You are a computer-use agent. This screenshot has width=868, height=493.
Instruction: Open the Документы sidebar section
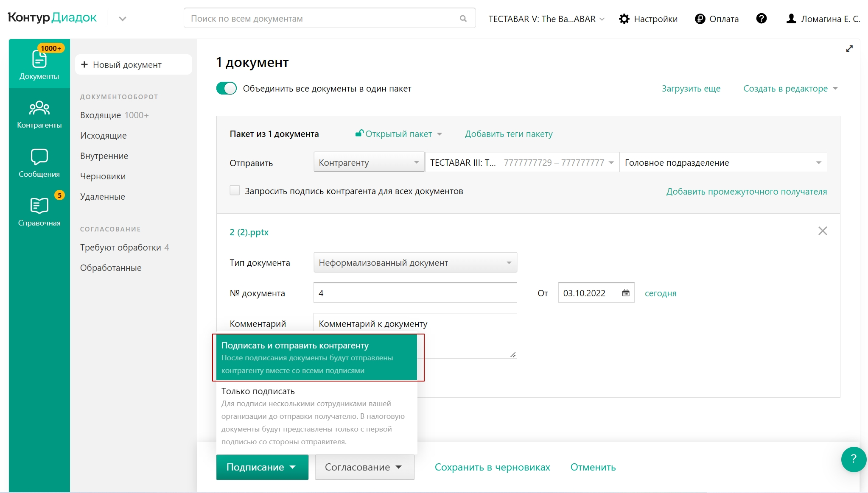pyautogui.click(x=39, y=64)
